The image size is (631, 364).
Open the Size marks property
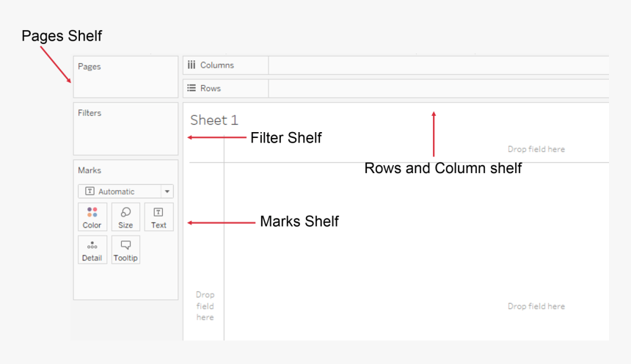[x=125, y=217]
